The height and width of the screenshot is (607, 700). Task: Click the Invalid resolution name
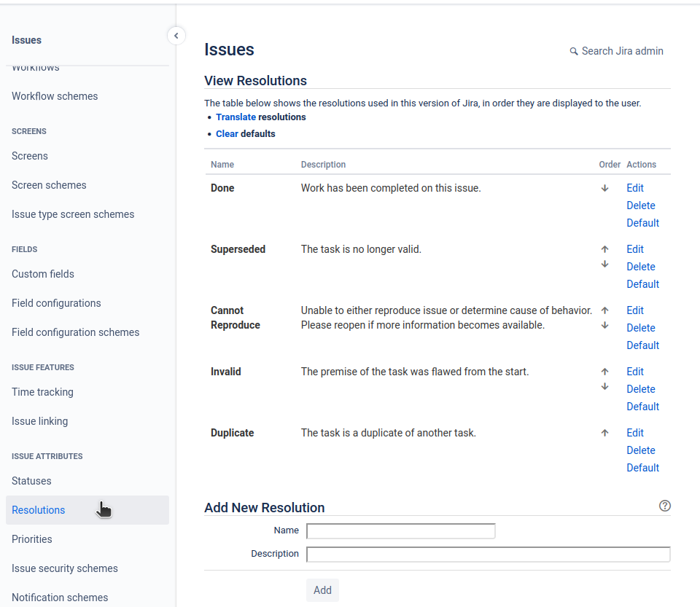point(225,372)
